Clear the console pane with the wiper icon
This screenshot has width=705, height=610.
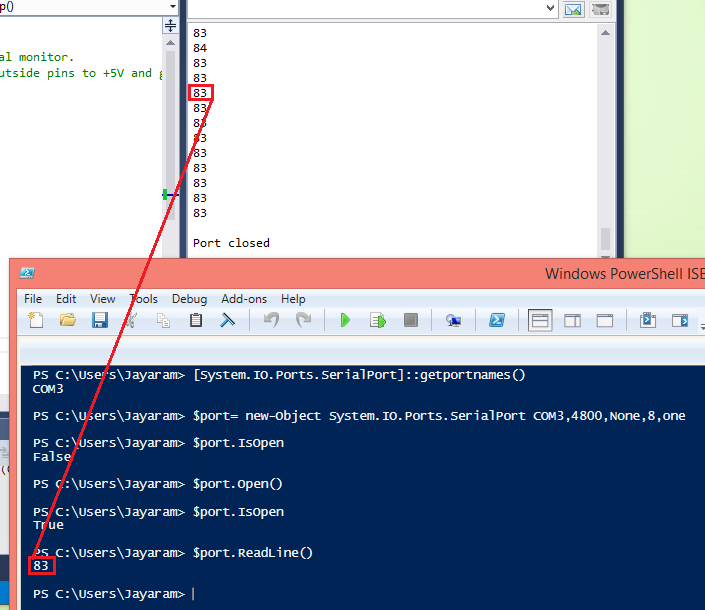click(x=228, y=320)
